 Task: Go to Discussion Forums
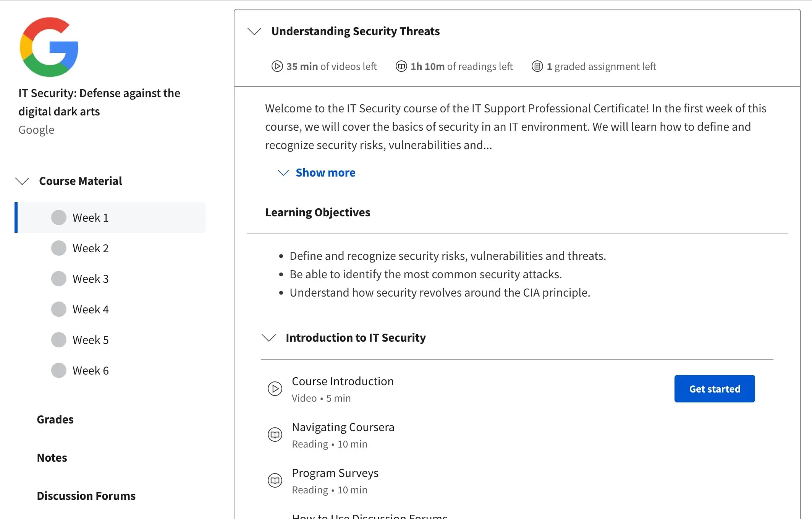coord(86,496)
